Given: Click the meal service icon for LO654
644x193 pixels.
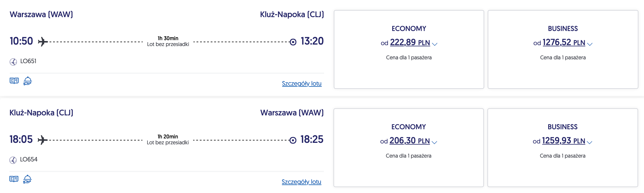Looking at the screenshot, I should [x=27, y=179].
